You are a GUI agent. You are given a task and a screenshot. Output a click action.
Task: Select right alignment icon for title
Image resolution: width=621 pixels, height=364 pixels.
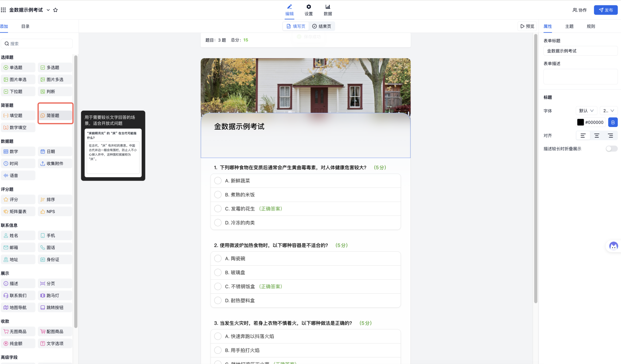610,136
